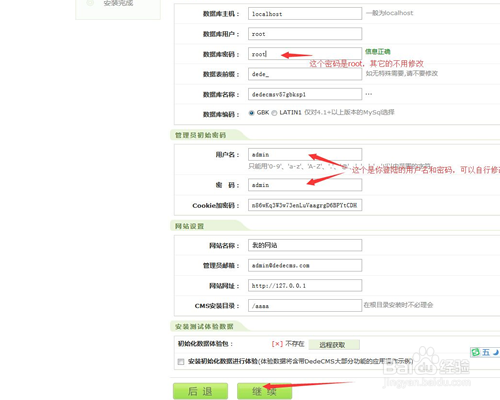Click the green 信息正确 status text
This screenshot has height=400, width=500.
pos(377,51)
